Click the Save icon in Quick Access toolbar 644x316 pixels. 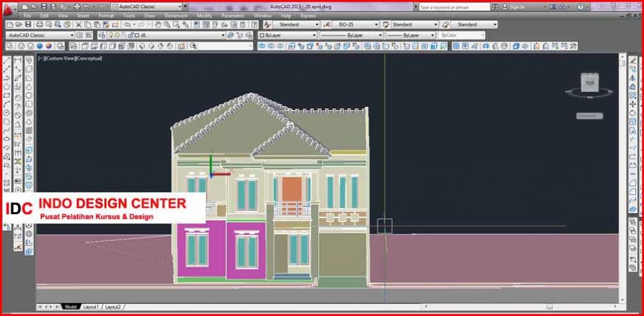tap(43, 6)
